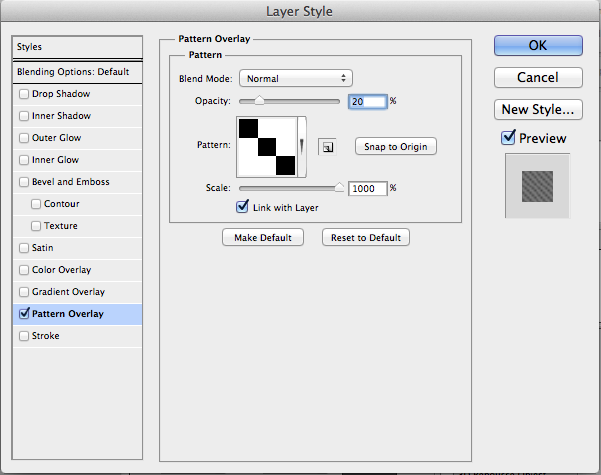The height and width of the screenshot is (475, 601).
Task: Open the Styles section at list top
Action: tap(77, 47)
